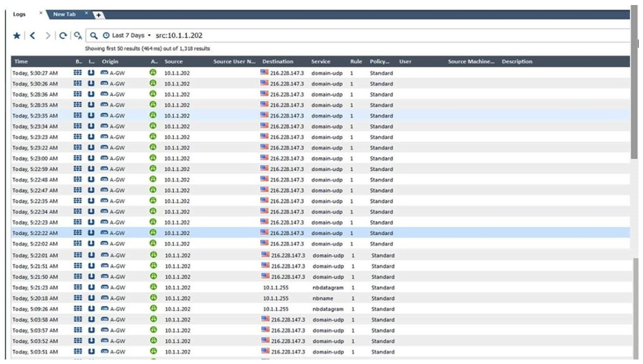The image size is (643, 364).
Task: Click the blade icon in the 5:22:47 AM row
Action: [78, 190]
